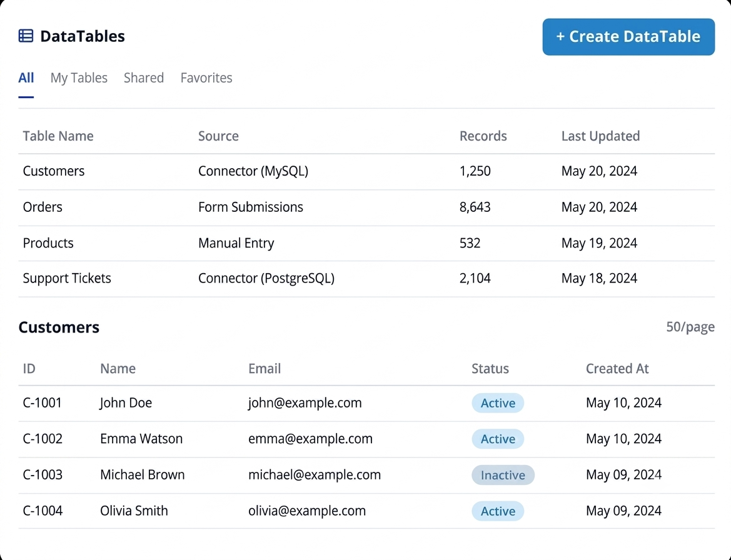Click the DataTables grid icon in the header
Image resolution: width=731 pixels, height=560 pixels.
pos(26,36)
